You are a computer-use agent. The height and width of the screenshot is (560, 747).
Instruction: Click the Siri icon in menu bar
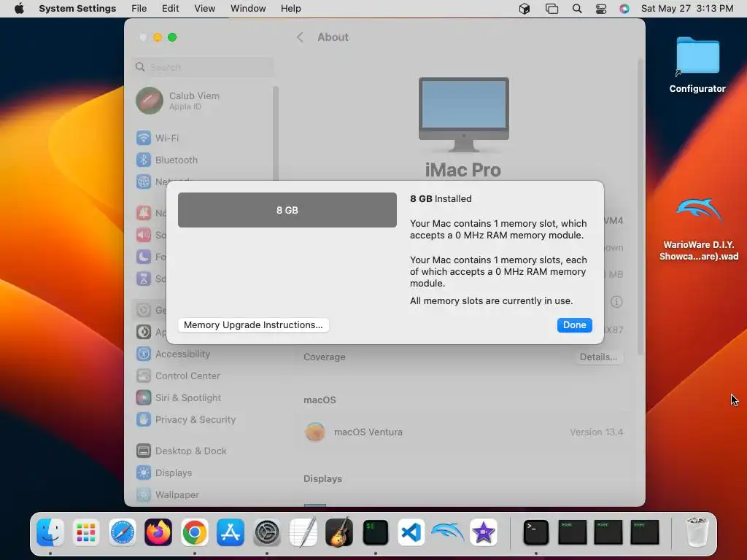coord(624,9)
